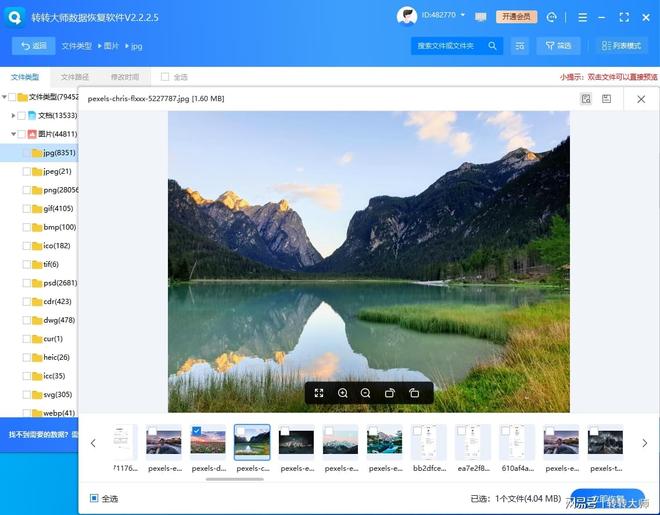Click 图片 in the breadcrumb
This screenshot has height=515, width=660.
pyautogui.click(x=112, y=46)
